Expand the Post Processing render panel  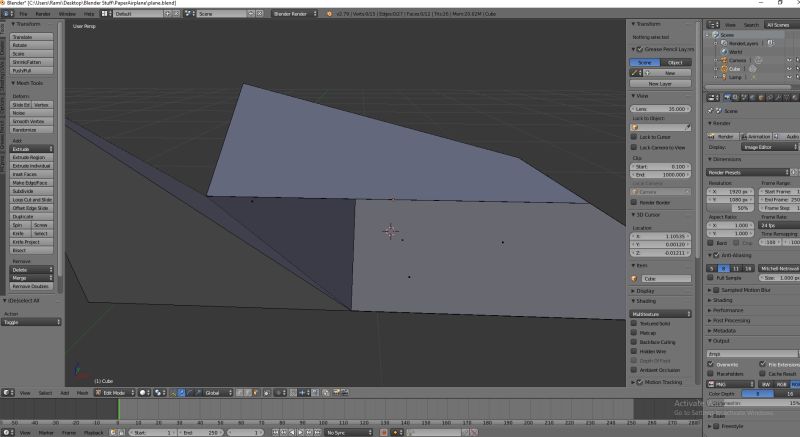pyautogui.click(x=731, y=320)
